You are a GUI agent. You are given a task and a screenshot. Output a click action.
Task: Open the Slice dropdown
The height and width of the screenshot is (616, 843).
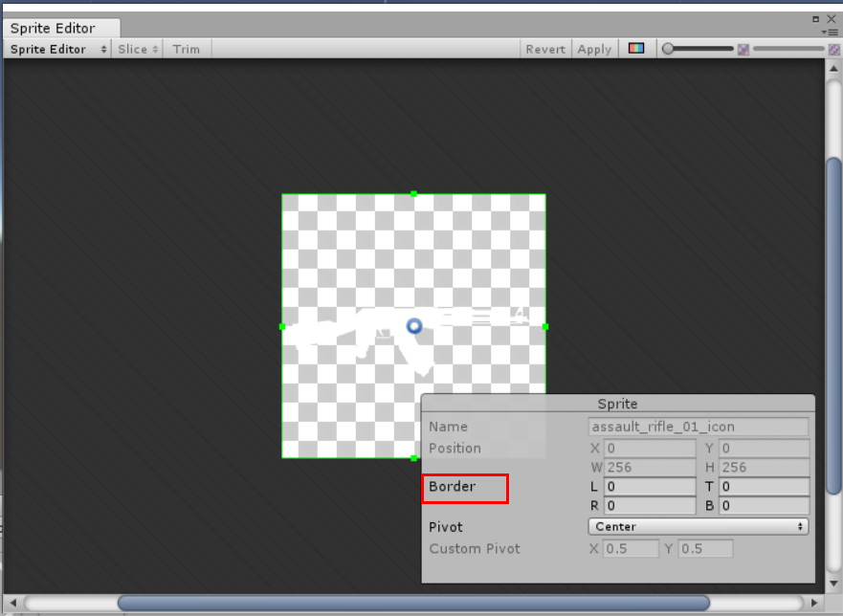click(136, 49)
